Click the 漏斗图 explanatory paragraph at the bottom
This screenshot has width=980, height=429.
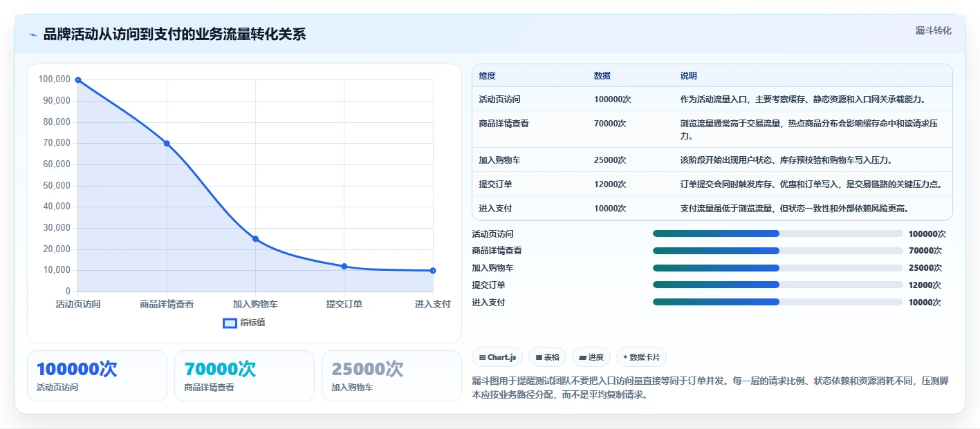(x=711, y=388)
